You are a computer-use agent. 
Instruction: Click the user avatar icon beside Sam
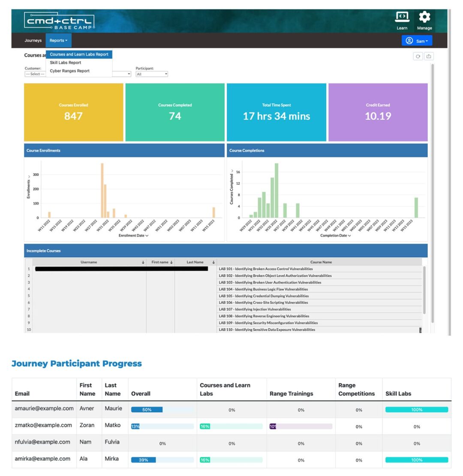pyautogui.click(x=410, y=41)
